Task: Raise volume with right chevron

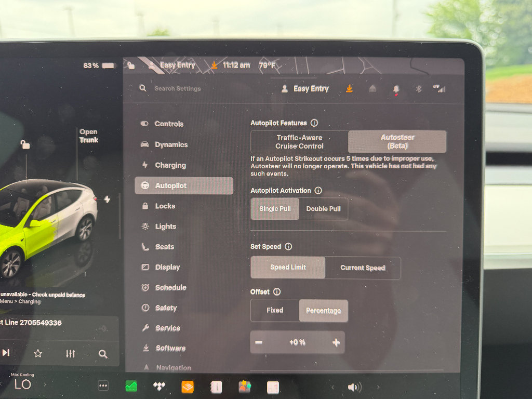Action: coord(378,387)
